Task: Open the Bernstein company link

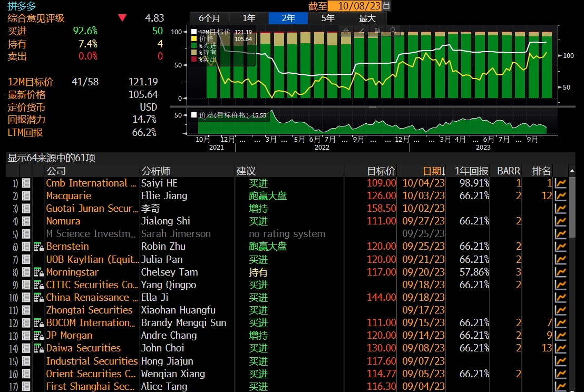Action: (67, 247)
